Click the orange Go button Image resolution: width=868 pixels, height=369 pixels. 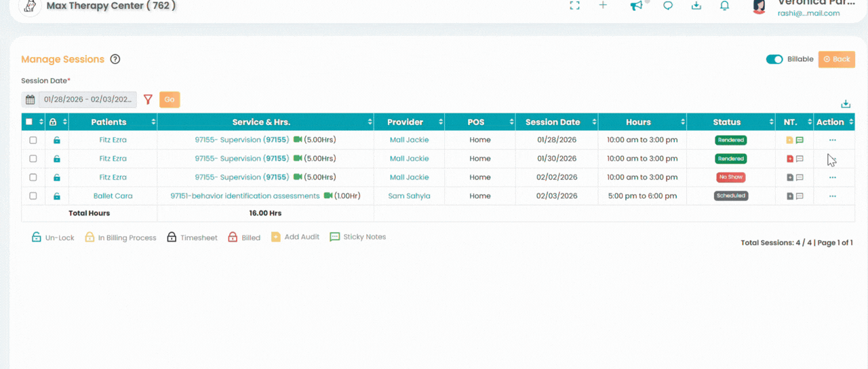coord(170,100)
